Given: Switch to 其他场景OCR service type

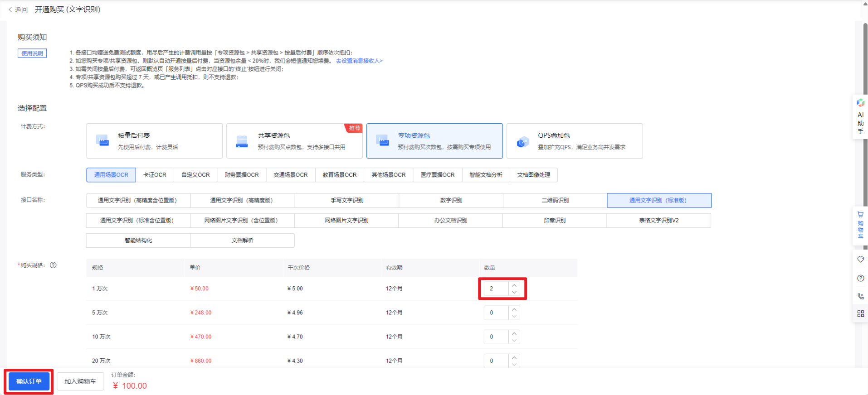Looking at the screenshot, I should click(389, 175).
